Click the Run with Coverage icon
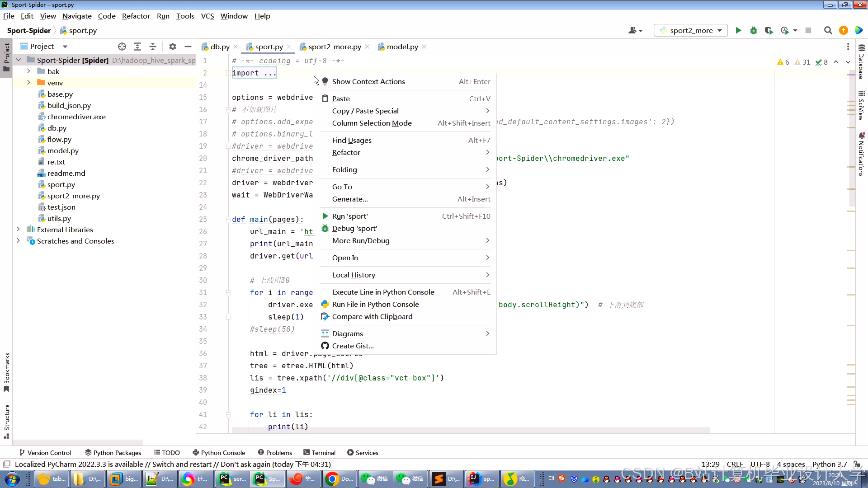Screen dimensions: 868x488 point(769,30)
